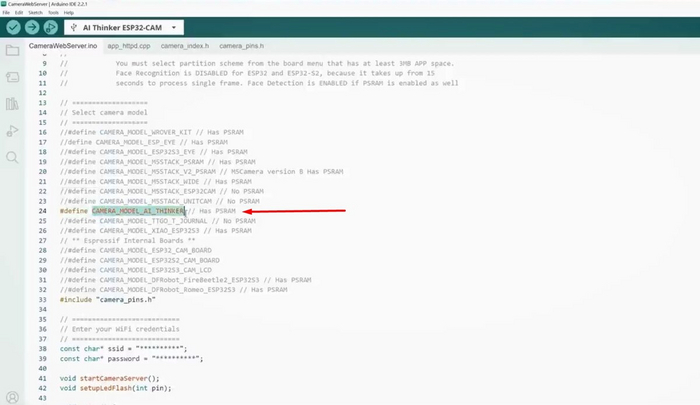Click the Verify sketch checkmark button
Viewport: 700px width, 405px height.
(x=13, y=28)
